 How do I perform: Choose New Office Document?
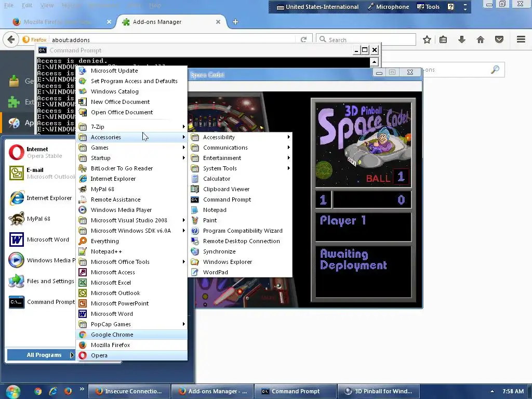click(131, 102)
